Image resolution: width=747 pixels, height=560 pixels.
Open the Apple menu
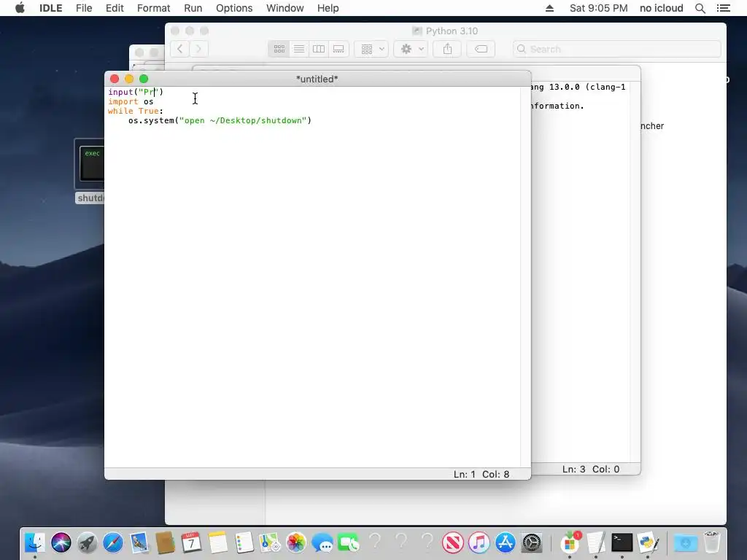click(20, 8)
